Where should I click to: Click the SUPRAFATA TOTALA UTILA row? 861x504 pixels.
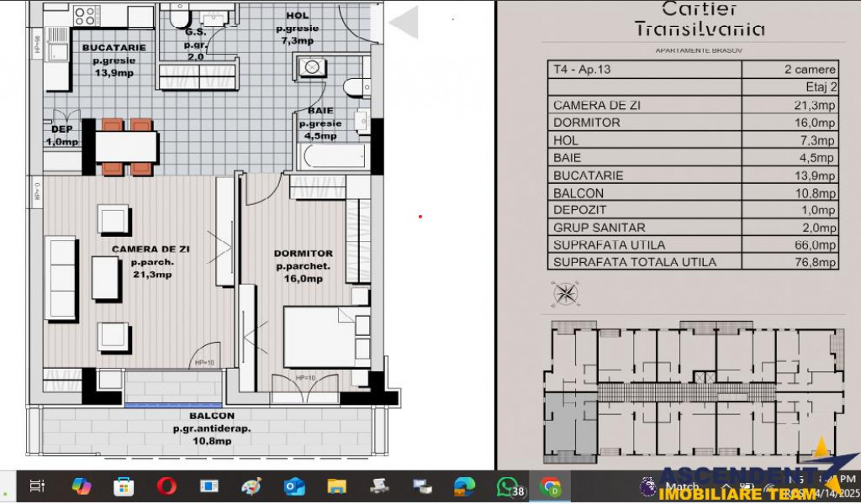693,262
